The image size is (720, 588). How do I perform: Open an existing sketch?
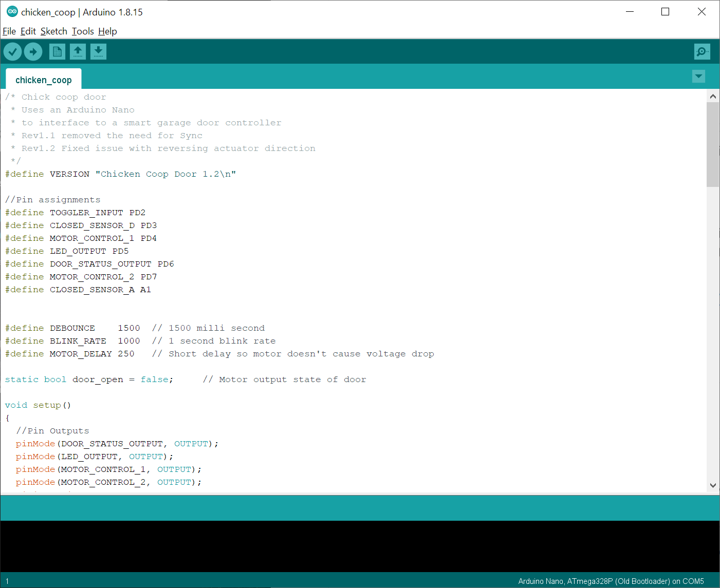78,51
